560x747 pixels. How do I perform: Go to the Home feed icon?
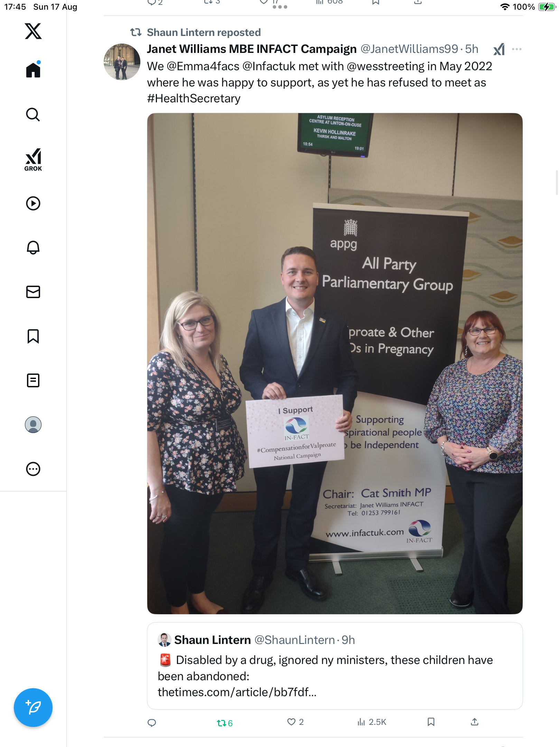point(33,70)
